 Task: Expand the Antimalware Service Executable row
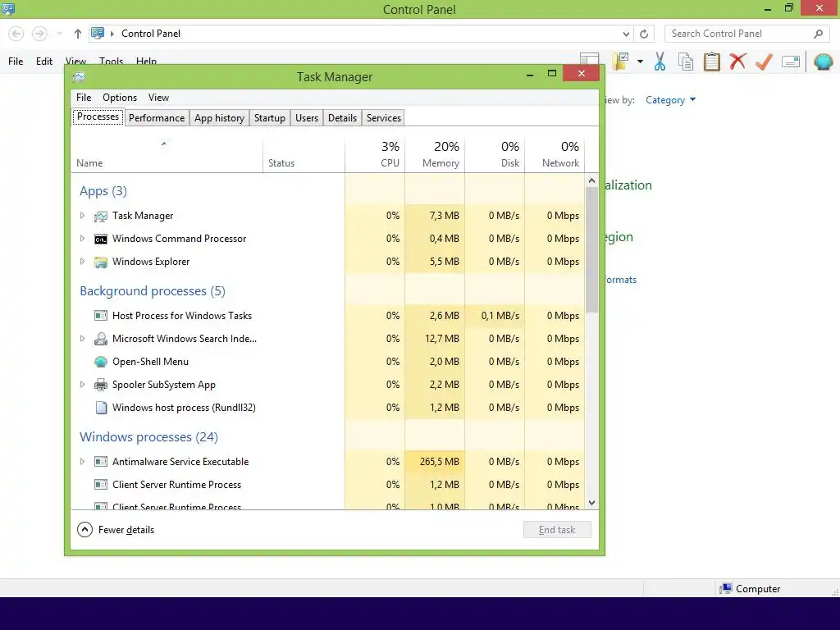click(83, 461)
